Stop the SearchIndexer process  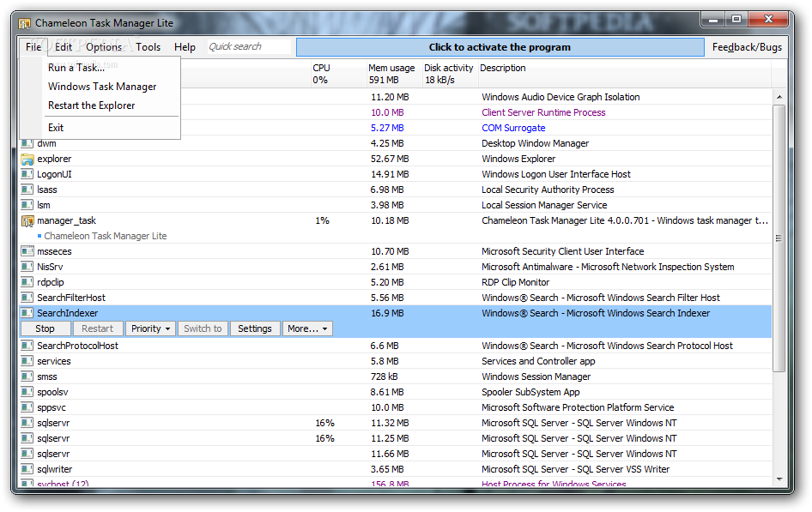45,328
